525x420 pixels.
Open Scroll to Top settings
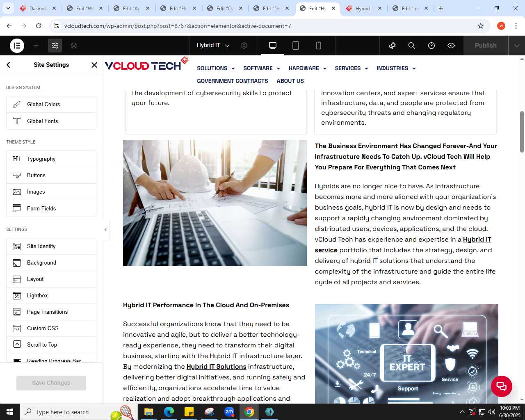[51, 345]
